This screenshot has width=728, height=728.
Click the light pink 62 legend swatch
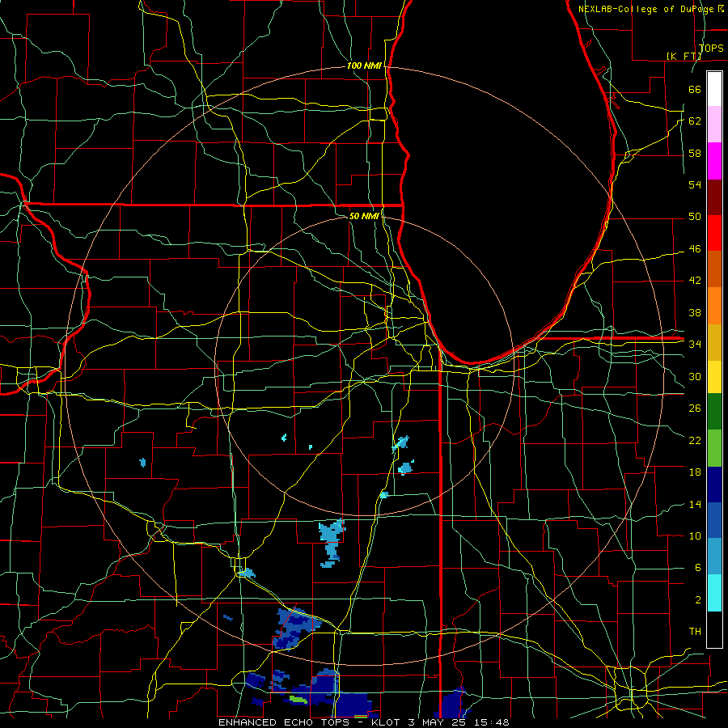[714, 124]
